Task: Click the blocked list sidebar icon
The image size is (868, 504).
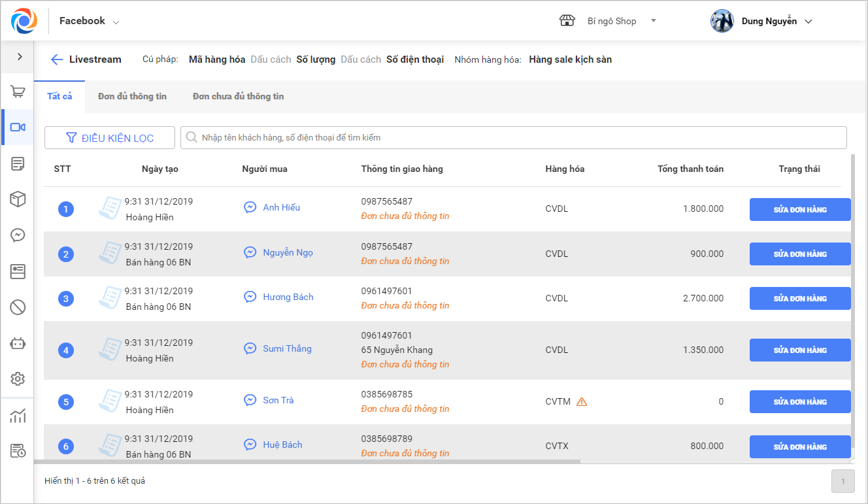Action: [18, 307]
